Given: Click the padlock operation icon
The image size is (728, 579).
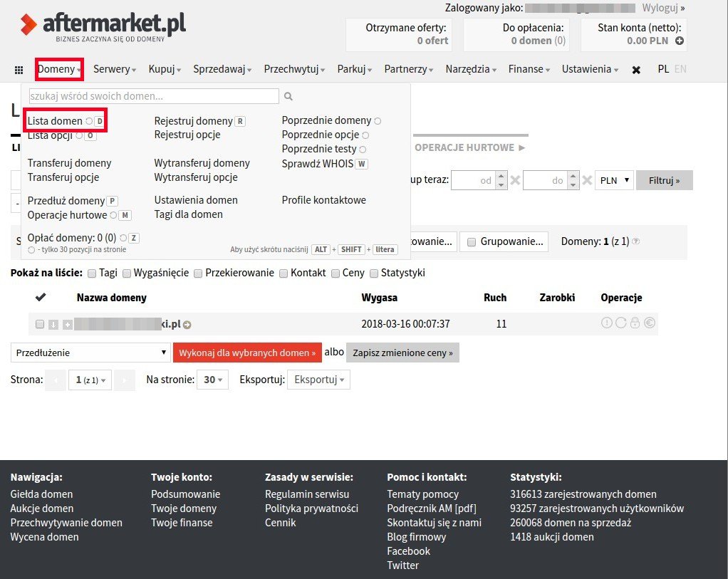Looking at the screenshot, I should pyautogui.click(x=635, y=323).
